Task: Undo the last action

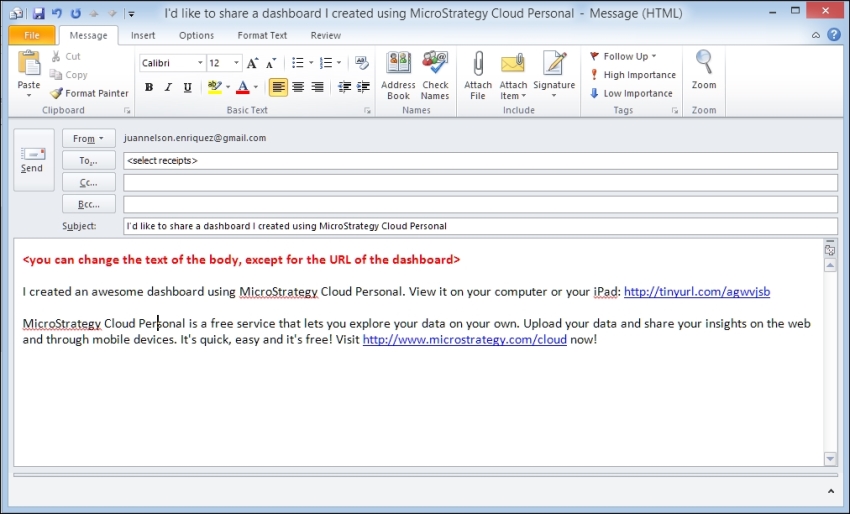Action: tap(57, 13)
